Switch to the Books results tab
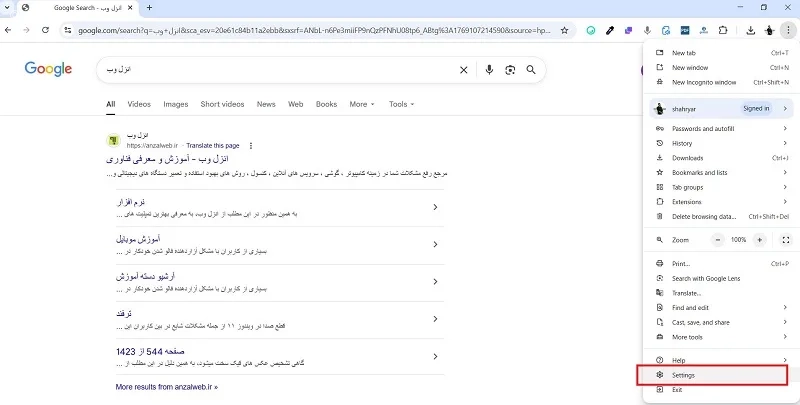This screenshot has width=800, height=405. coord(327,104)
